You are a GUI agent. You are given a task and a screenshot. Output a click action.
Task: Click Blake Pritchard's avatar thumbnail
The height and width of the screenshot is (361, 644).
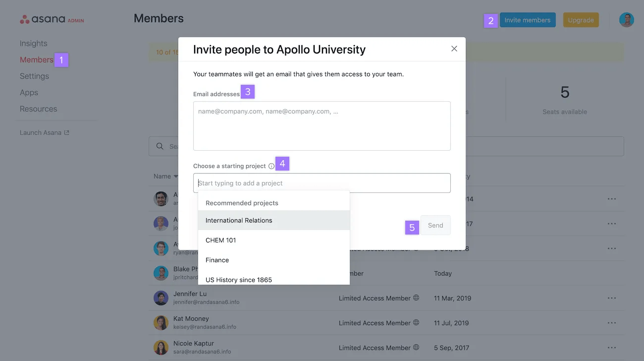tap(161, 273)
